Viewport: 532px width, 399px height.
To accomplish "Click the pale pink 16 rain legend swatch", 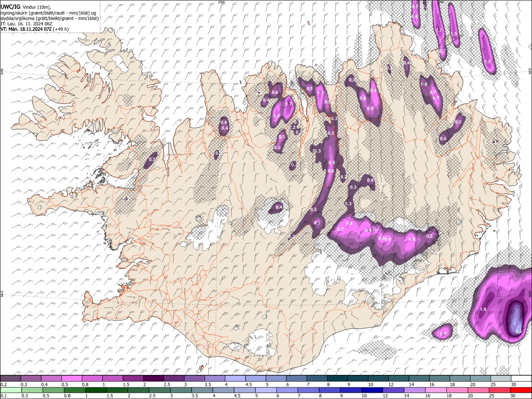I will pos(436,390).
